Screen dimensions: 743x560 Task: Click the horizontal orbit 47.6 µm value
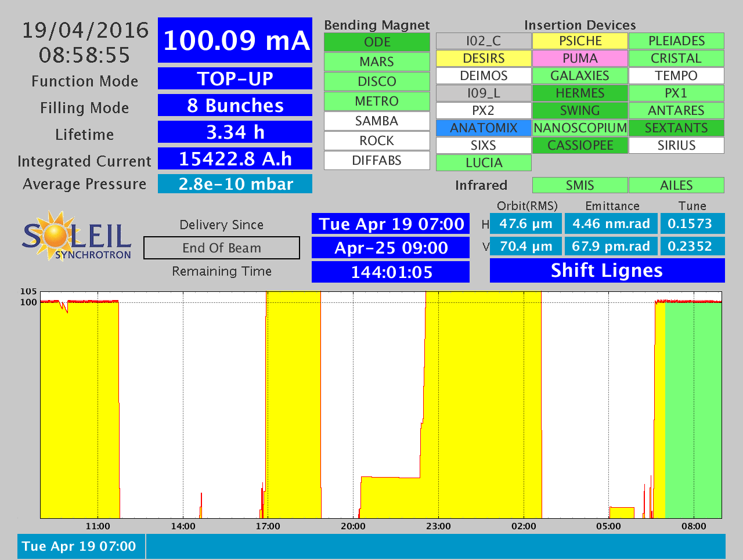coord(526,223)
